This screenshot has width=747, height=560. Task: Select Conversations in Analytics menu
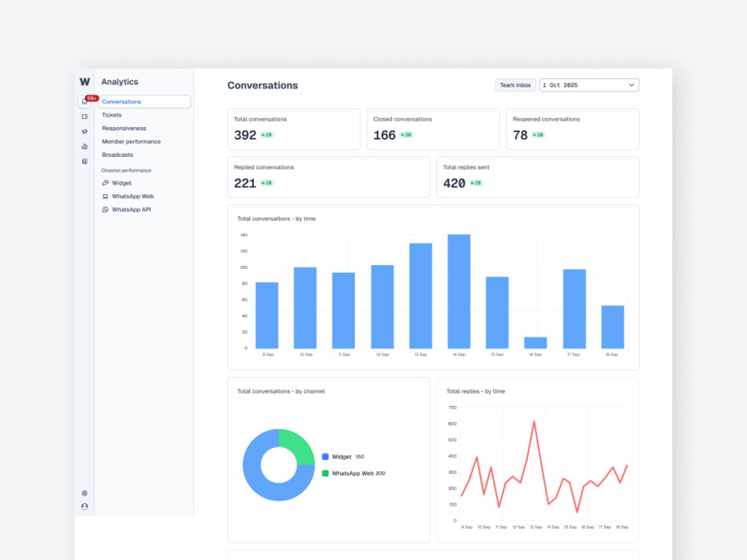[x=144, y=102]
